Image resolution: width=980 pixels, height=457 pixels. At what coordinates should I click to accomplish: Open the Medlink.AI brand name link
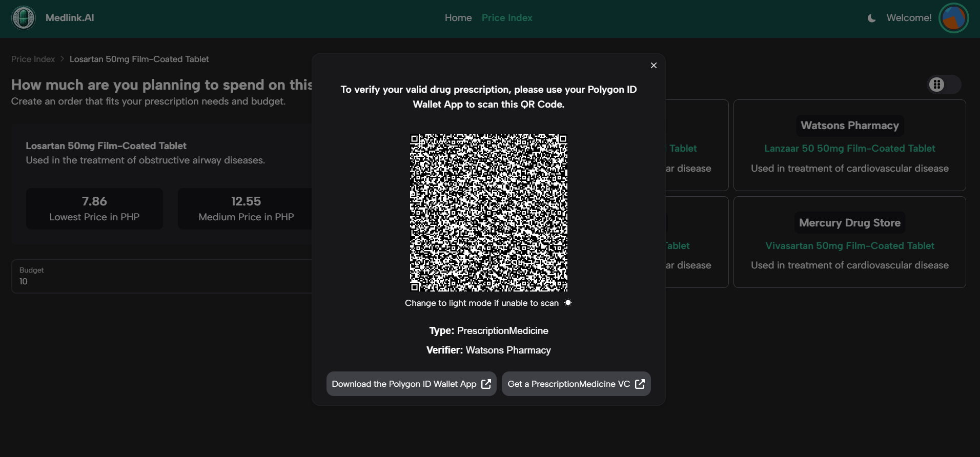click(x=70, y=18)
